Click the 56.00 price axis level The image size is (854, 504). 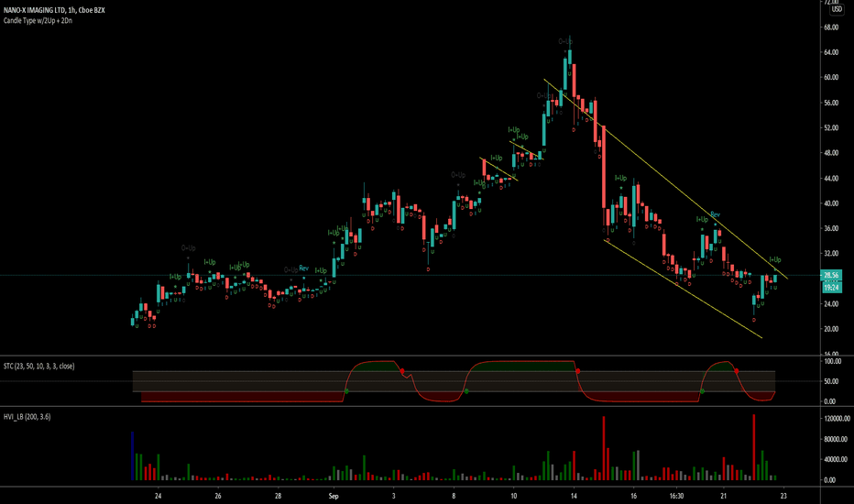point(831,103)
